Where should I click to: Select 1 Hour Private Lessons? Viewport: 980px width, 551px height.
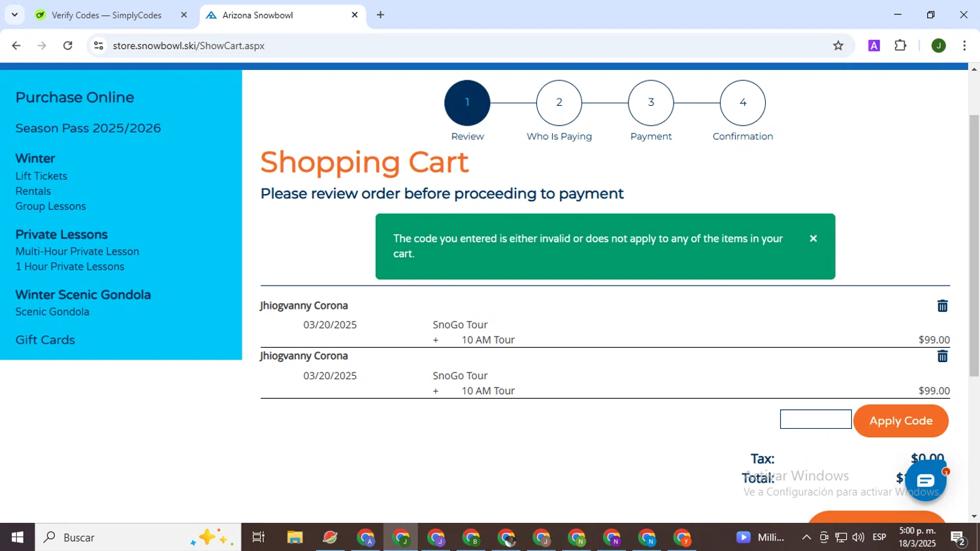click(70, 267)
